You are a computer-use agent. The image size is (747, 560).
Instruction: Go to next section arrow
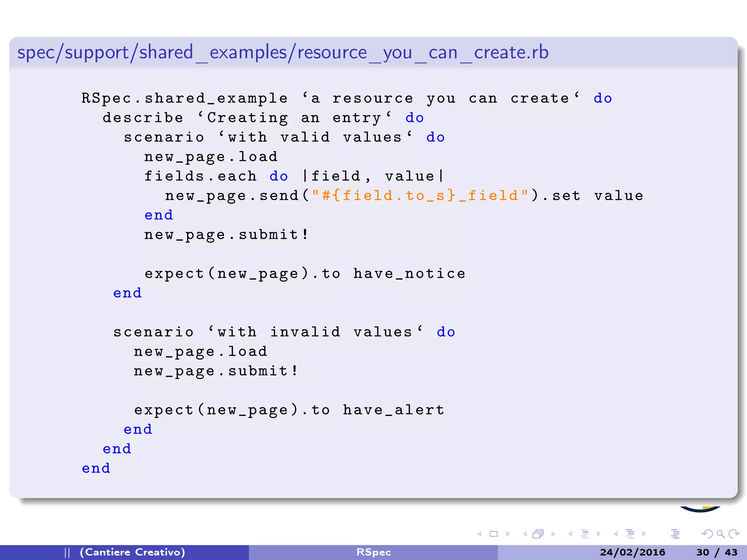[x=644, y=534]
